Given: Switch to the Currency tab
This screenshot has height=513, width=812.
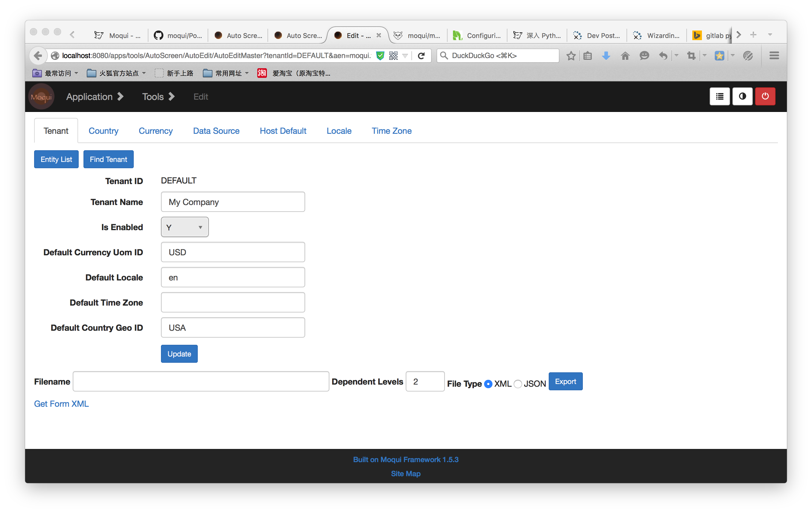Looking at the screenshot, I should coord(156,131).
